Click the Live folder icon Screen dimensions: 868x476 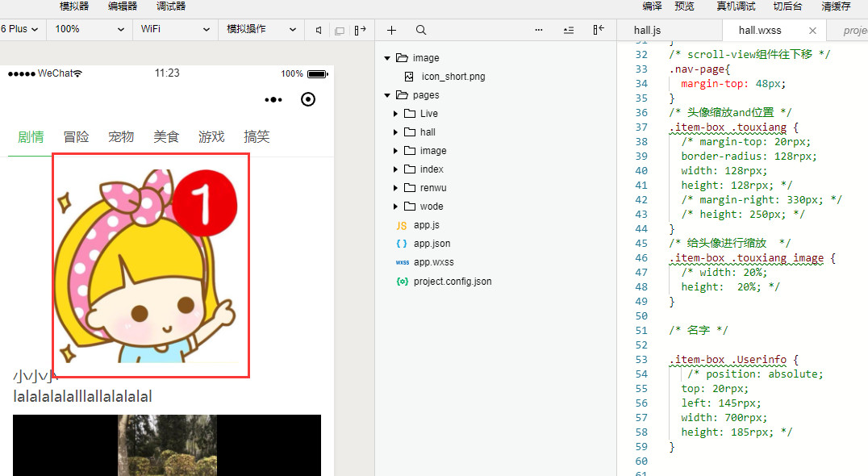pos(410,114)
